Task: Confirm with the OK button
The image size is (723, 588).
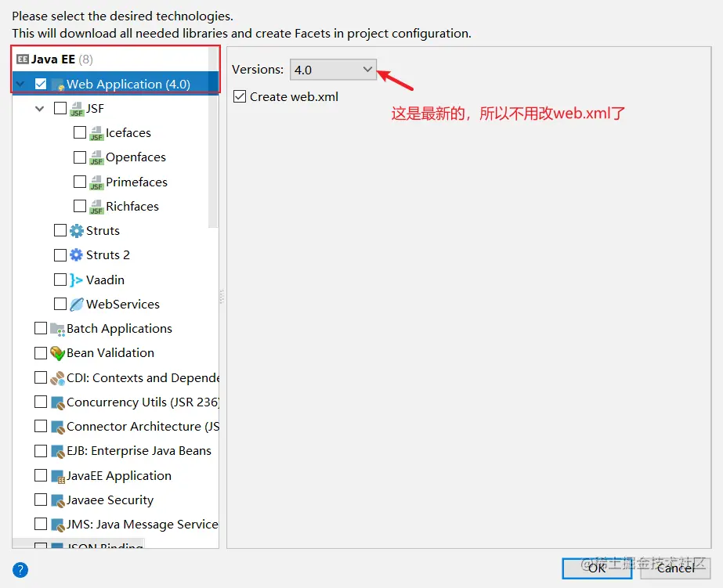Action: [597, 568]
